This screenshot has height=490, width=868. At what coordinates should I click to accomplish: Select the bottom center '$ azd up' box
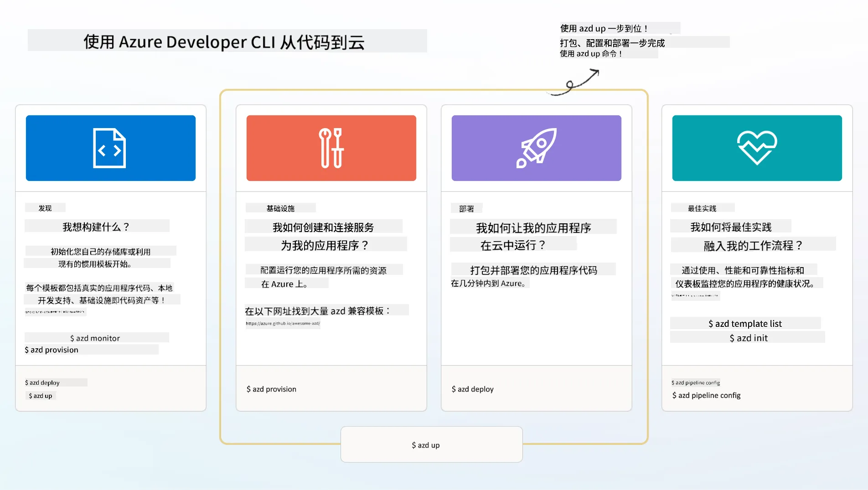431,444
